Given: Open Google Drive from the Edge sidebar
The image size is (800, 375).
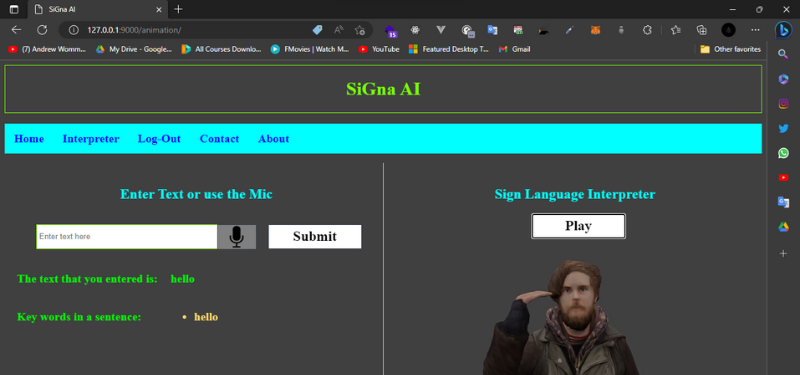Looking at the screenshot, I should [x=783, y=227].
